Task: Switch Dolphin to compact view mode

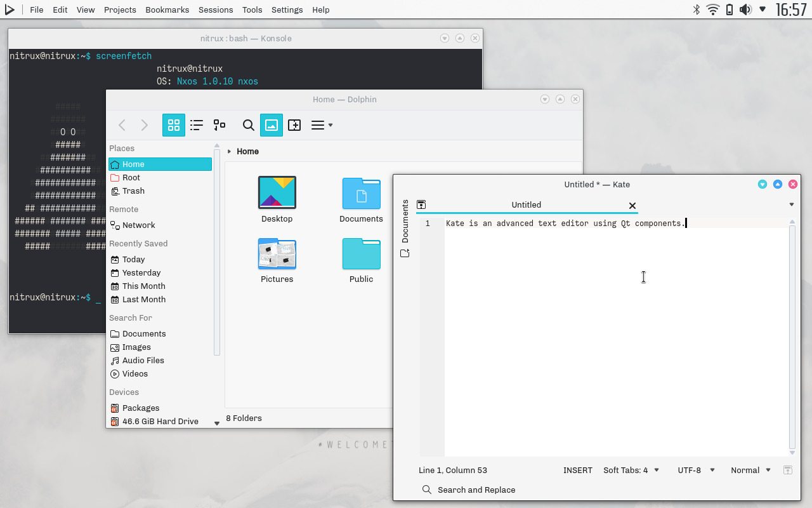Action: [x=219, y=125]
